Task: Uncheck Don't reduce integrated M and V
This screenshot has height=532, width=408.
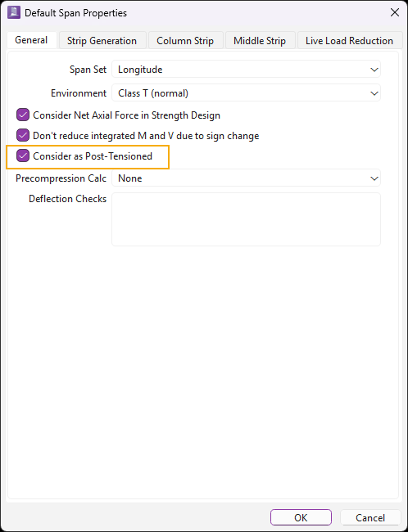Action: coord(23,136)
